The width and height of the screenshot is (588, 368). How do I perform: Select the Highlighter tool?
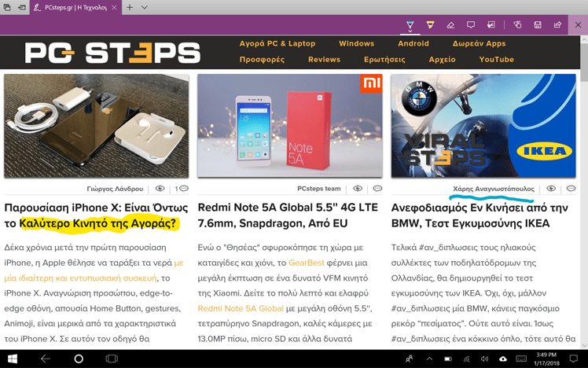(430, 24)
